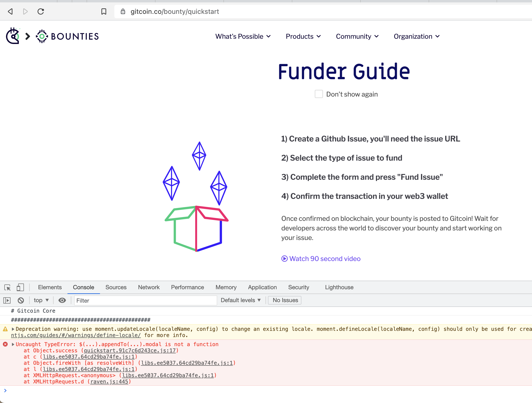Click step '1) Create a Github Issue'
Image resolution: width=532 pixels, height=403 pixels.
click(371, 139)
